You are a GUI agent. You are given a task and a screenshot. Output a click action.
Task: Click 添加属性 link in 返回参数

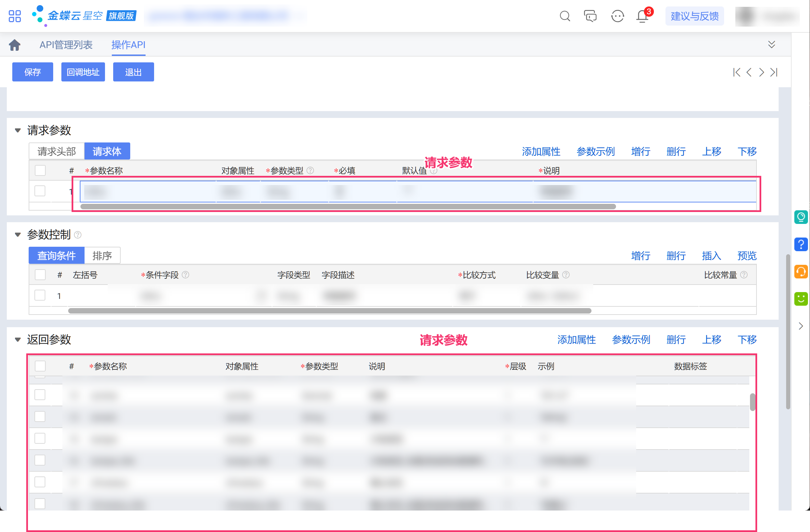coord(576,339)
